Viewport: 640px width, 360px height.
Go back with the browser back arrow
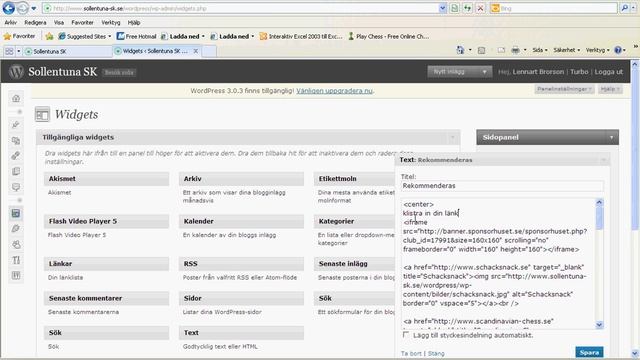click(x=9, y=8)
